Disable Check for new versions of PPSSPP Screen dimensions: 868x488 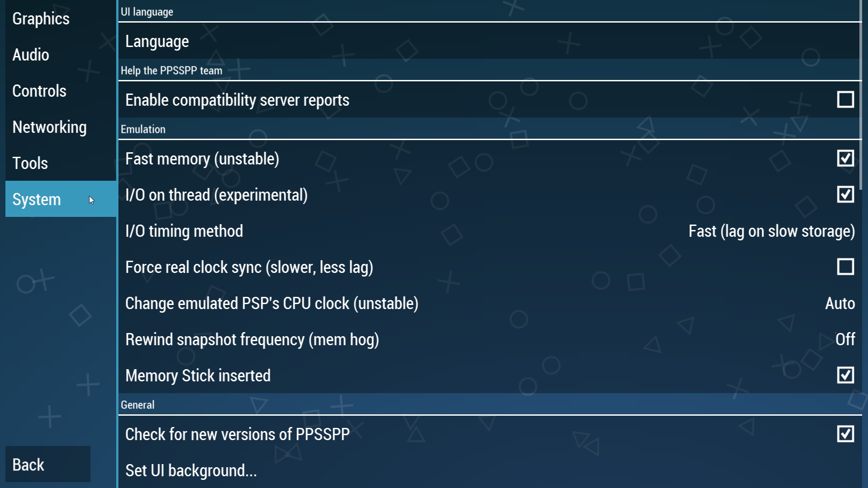click(x=845, y=434)
